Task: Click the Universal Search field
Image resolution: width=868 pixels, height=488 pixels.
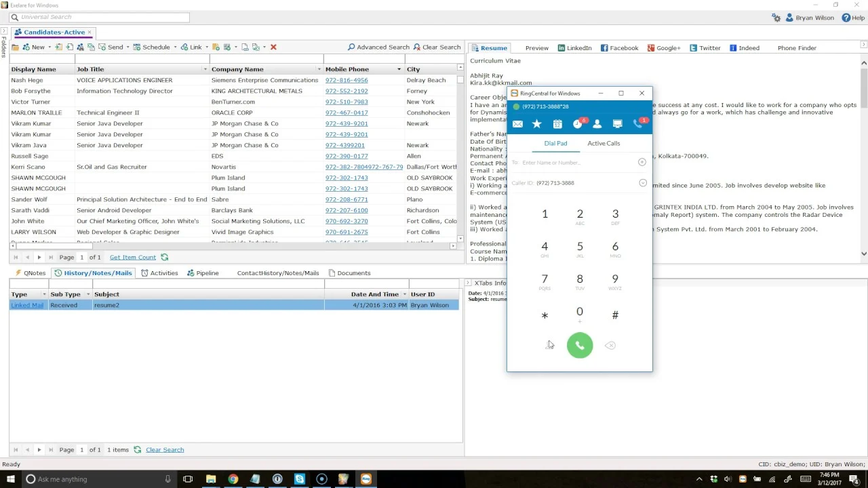Action: pyautogui.click(x=100, y=17)
